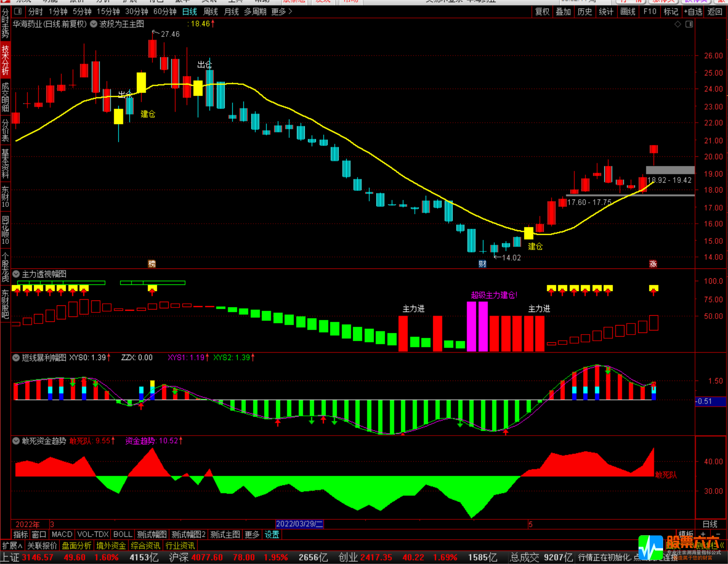Open the 敢死资金趋势 indicator dropdown arrow
The height and width of the screenshot is (564, 728).
coord(16,441)
